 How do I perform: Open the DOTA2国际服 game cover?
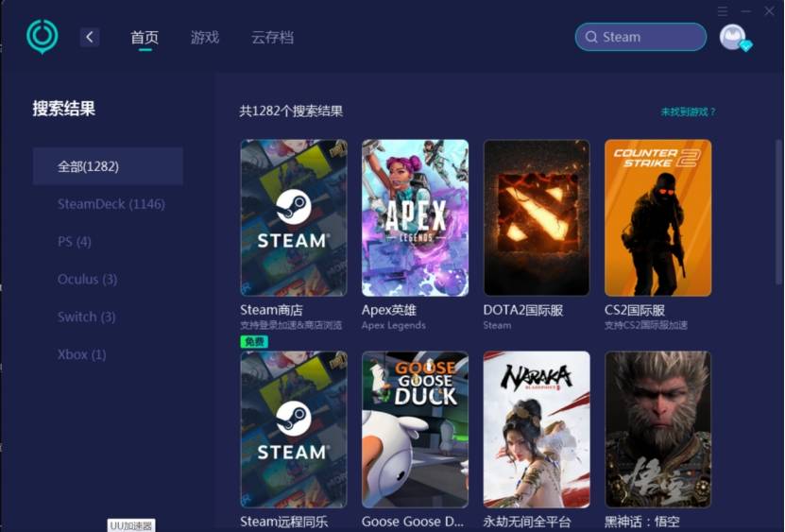click(x=537, y=218)
